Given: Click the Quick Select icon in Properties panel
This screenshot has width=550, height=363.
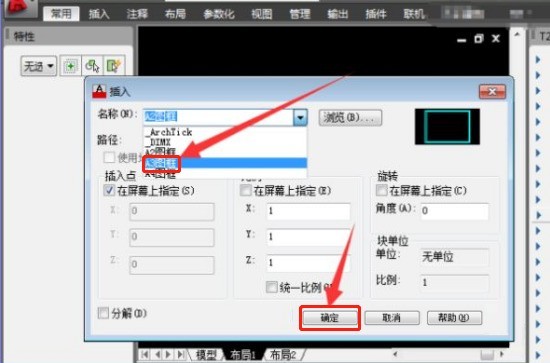Looking at the screenshot, I should coord(113,66).
